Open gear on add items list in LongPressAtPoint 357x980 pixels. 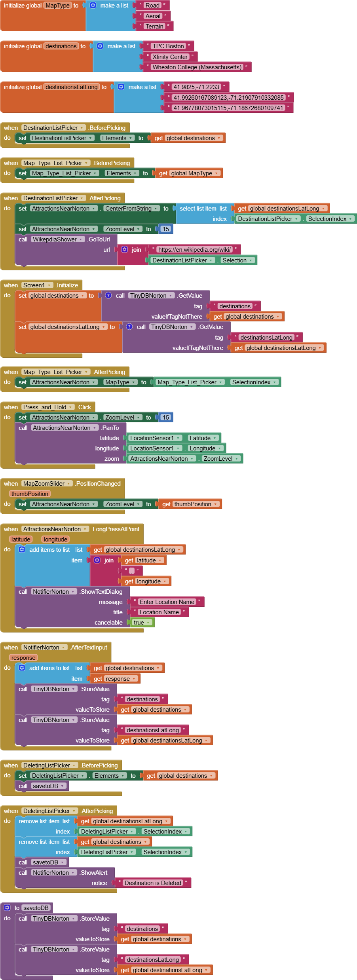tap(22, 550)
